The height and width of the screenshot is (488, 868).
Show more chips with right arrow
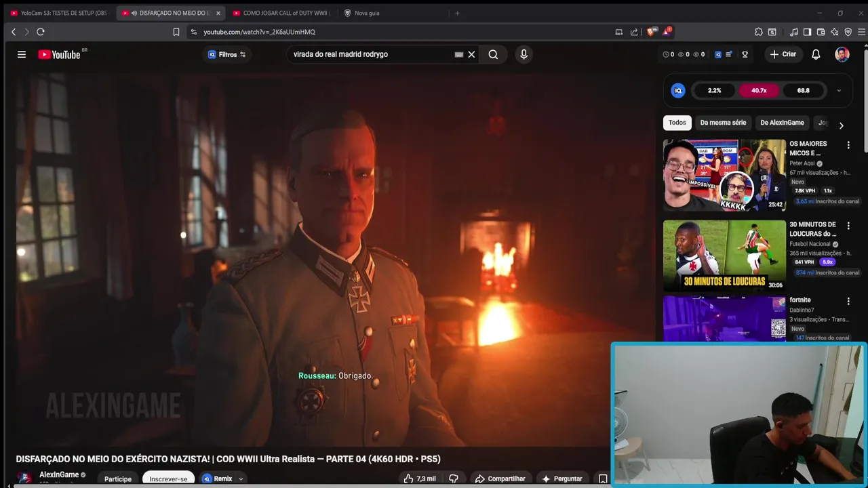pos(841,125)
